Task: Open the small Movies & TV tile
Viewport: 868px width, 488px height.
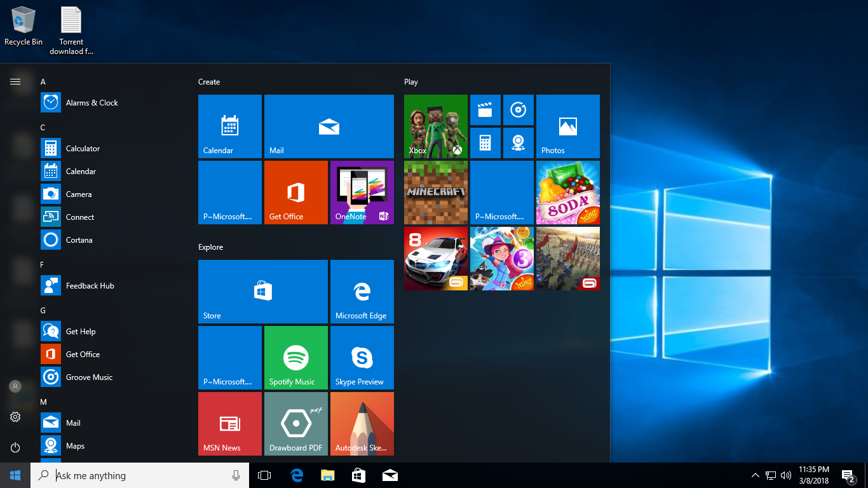Action: click(485, 110)
